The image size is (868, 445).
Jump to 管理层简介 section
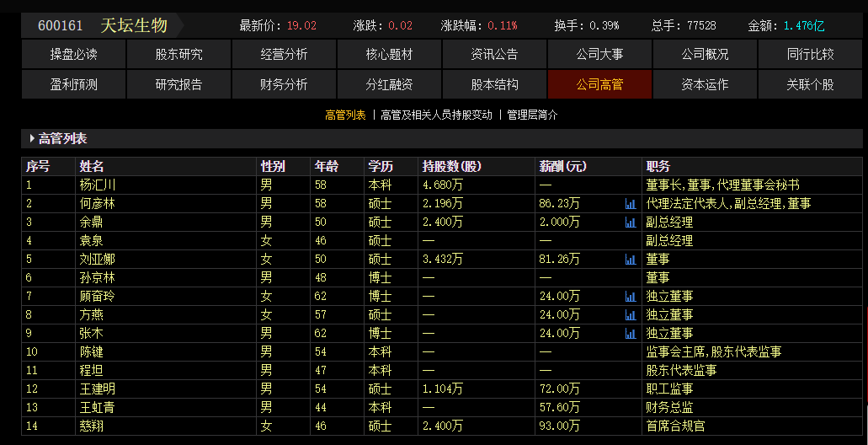(533, 115)
